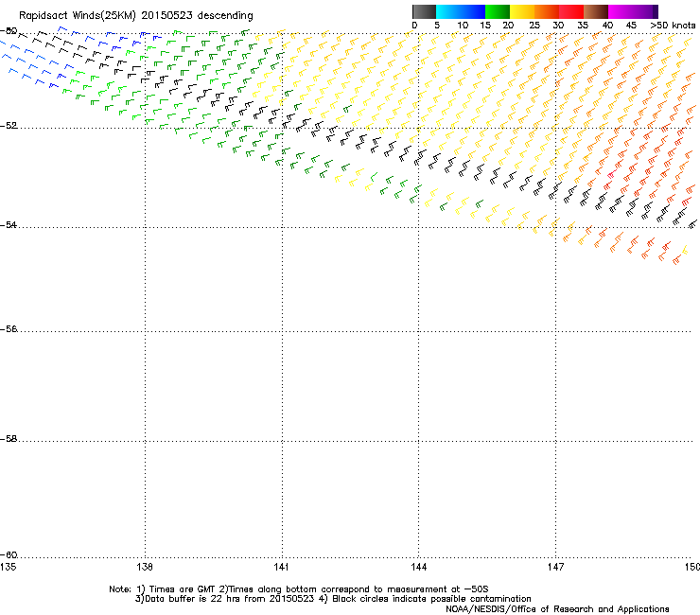Image resolution: width=700 pixels, height=615 pixels.
Task: Click the cyan-blue 5-15 knots legend segment
Action: (461, 11)
